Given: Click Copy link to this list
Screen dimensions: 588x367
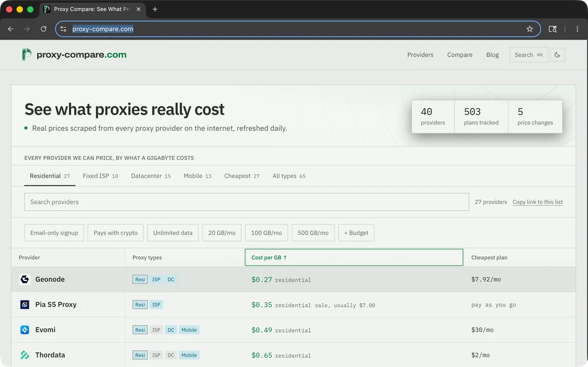Looking at the screenshot, I should pos(537,202).
